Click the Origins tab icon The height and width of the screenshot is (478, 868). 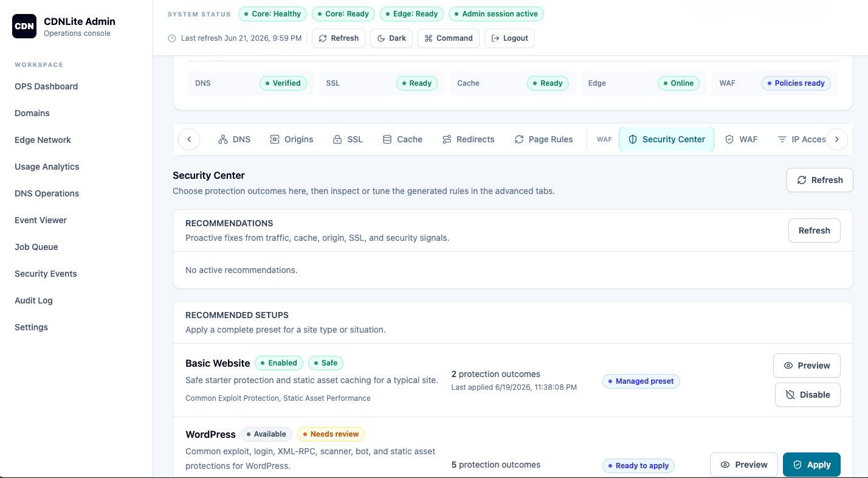(x=275, y=139)
